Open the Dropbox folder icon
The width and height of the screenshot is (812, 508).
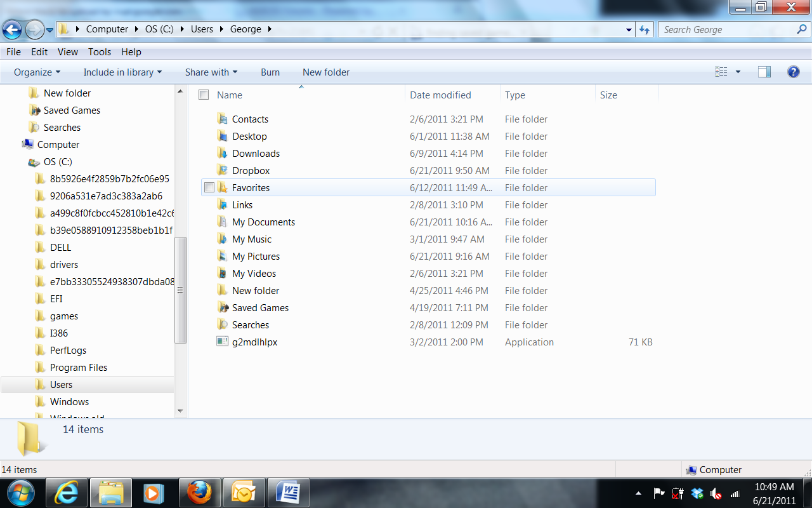(222, 170)
